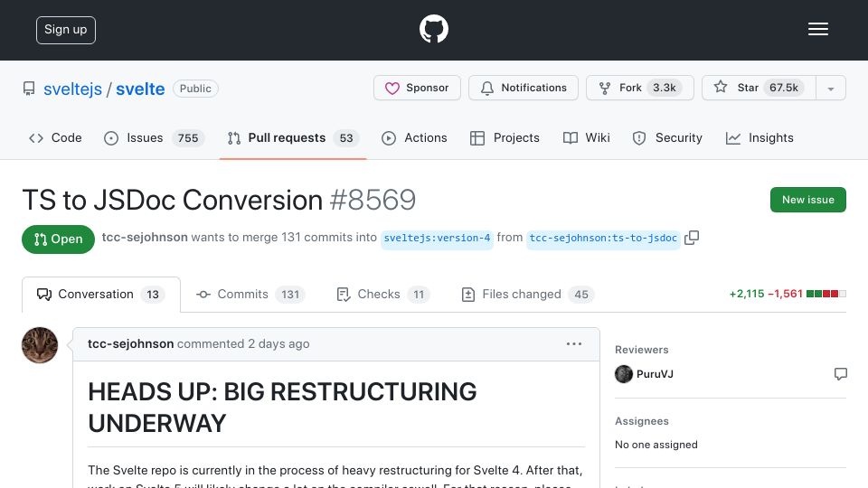Copy the head branch name icon
This screenshot has width=868, height=488.
coord(692,238)
